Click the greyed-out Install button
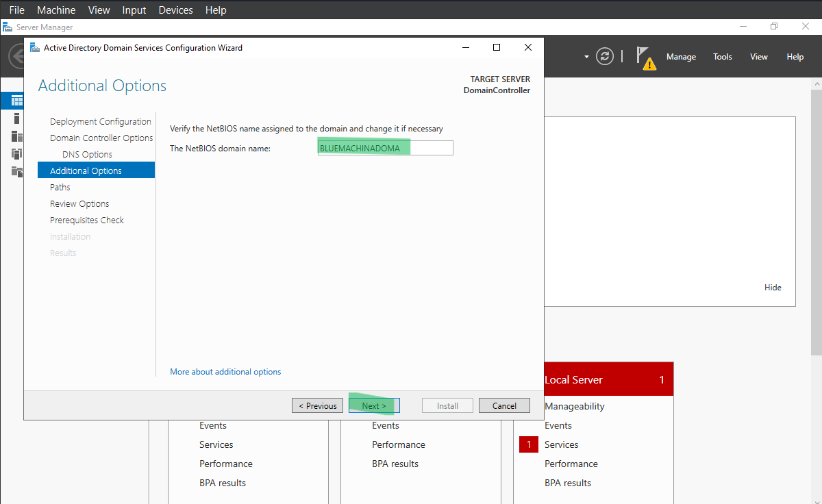 coord(448,405)
